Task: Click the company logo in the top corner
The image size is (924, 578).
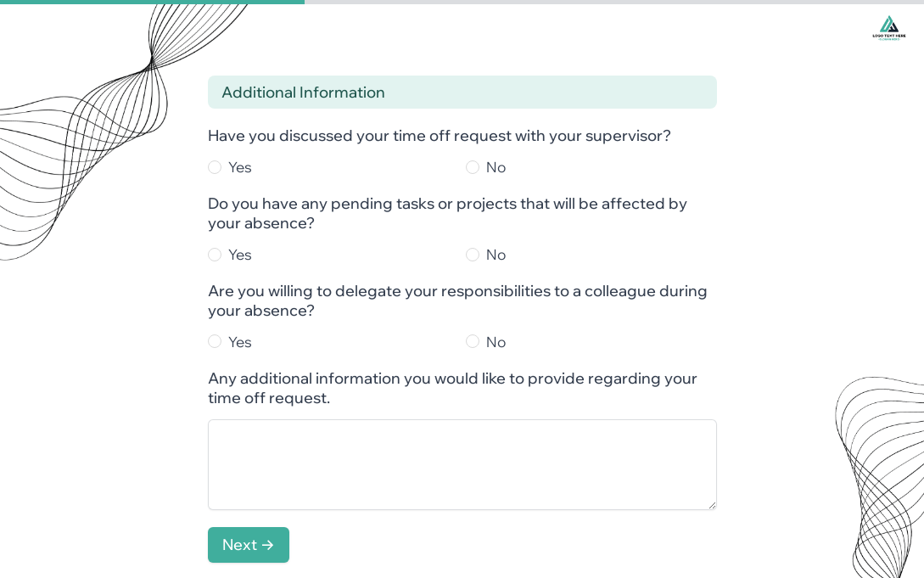Action: (888, 27)
